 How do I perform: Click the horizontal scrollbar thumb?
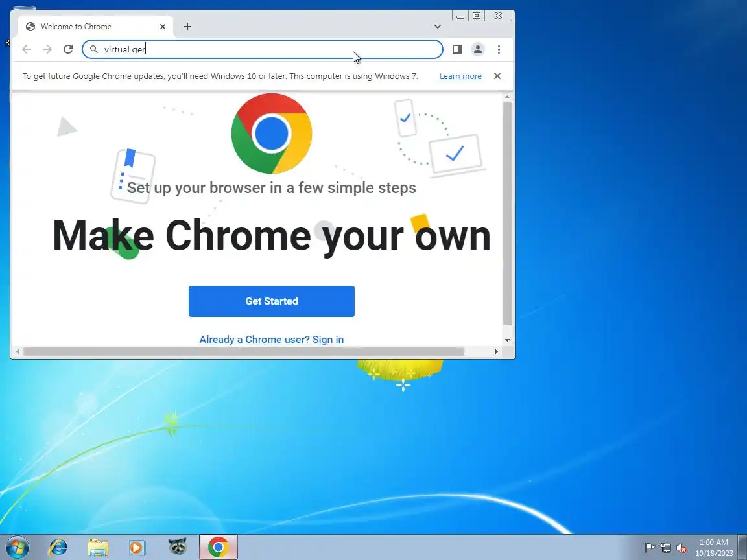243,351
